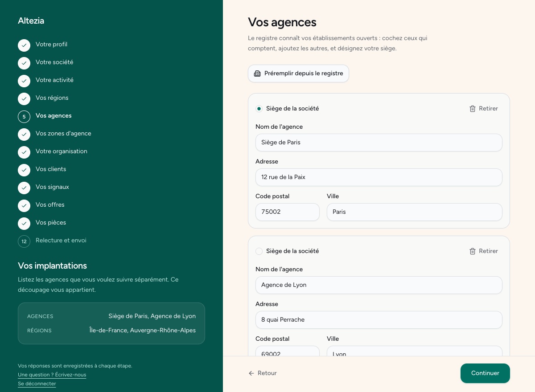Edit the agency name field containing Agence de Lyon

click(379, 285)
